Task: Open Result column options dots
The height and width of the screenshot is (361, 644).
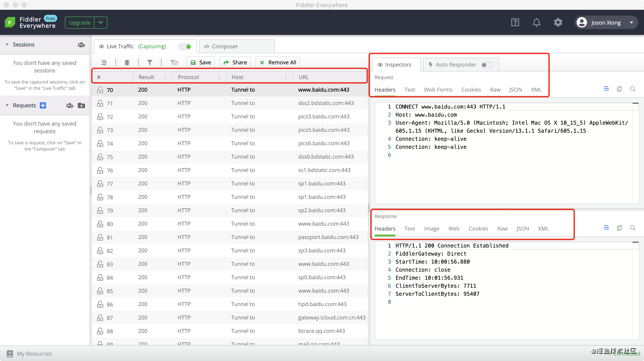Action: (x=165, y=77)
